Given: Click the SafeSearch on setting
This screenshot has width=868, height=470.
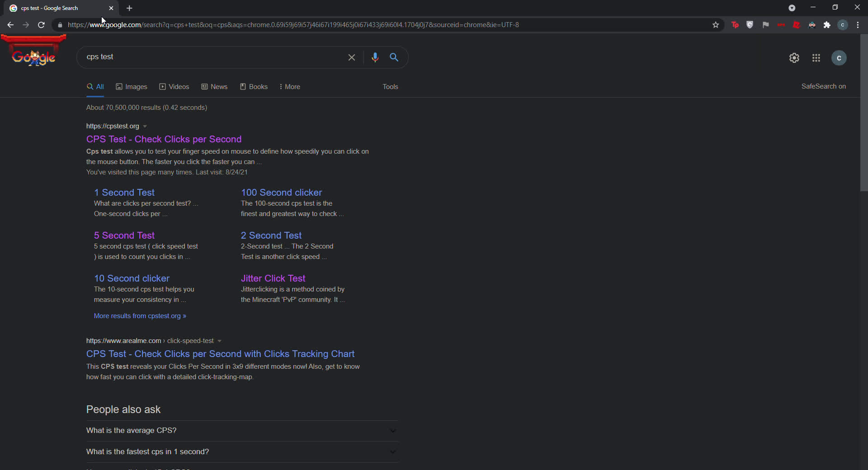Looking at the screenshot, I should [x=823, y=86].
